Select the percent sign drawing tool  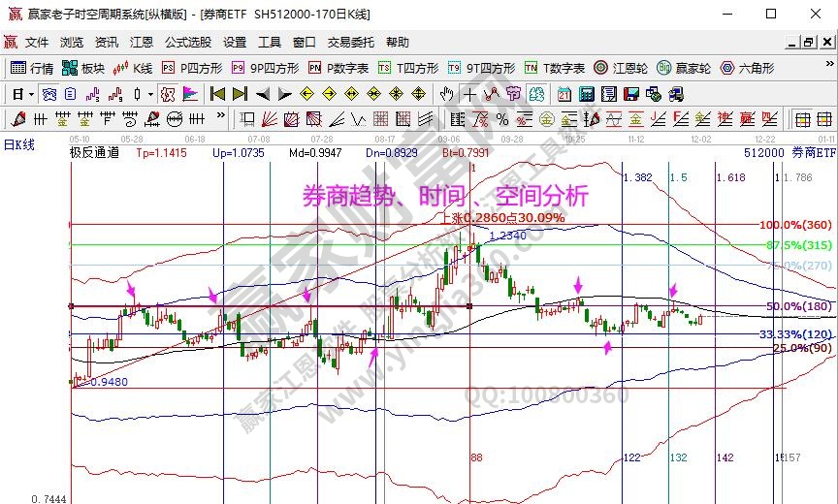(x=502, y=119)
